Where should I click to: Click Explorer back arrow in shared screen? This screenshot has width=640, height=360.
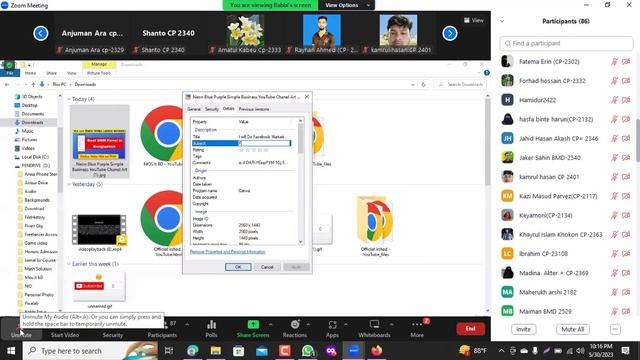(x=7, y=84)
